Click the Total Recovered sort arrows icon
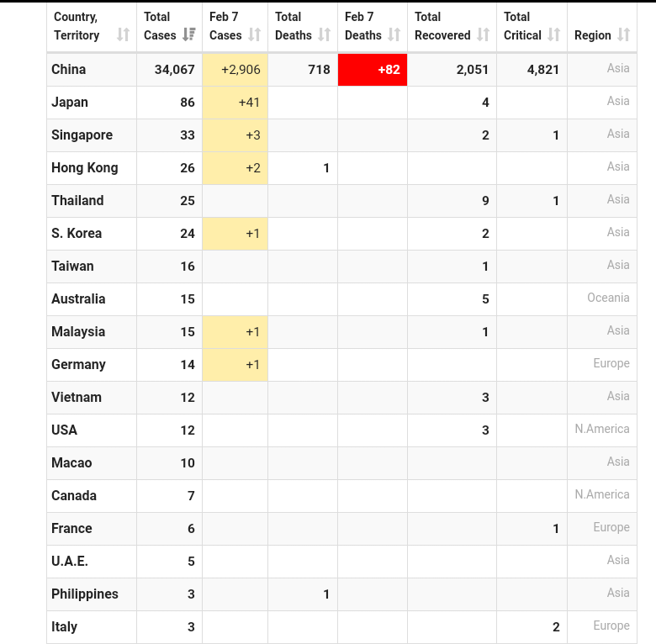This screenshot has width=656, height=644. tap(484, 34)
